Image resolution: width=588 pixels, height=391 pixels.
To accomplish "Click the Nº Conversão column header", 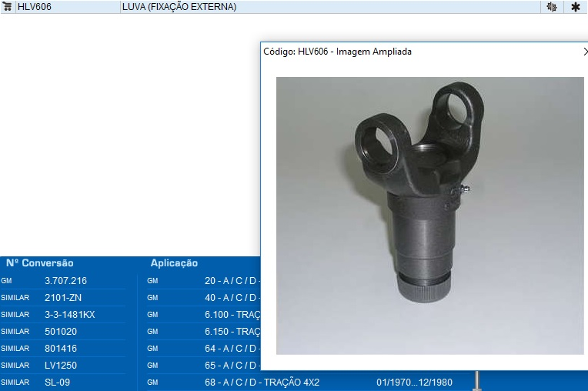I will click(40, 263).
